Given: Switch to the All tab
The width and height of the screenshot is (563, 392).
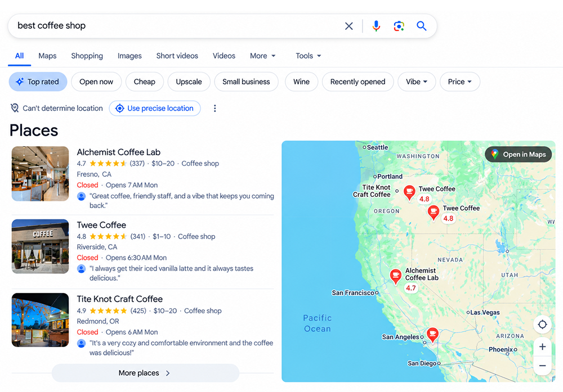Looking at the screenshot, I should click(19, 56).
